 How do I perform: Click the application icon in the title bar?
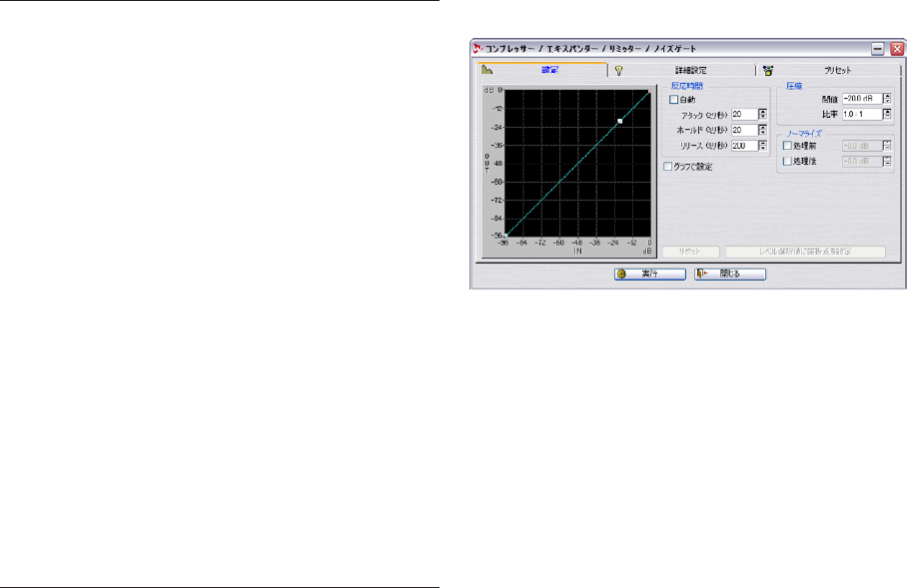(x=477, y=49)
